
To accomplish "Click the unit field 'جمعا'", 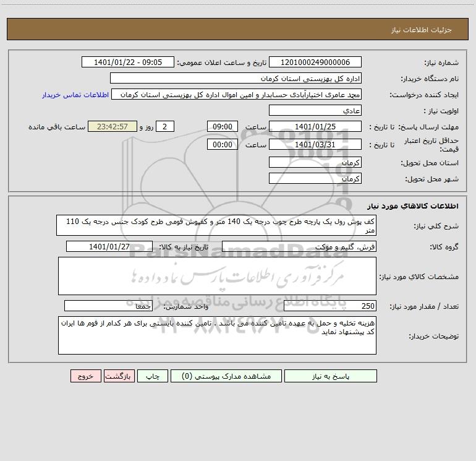I will [108, 306].
